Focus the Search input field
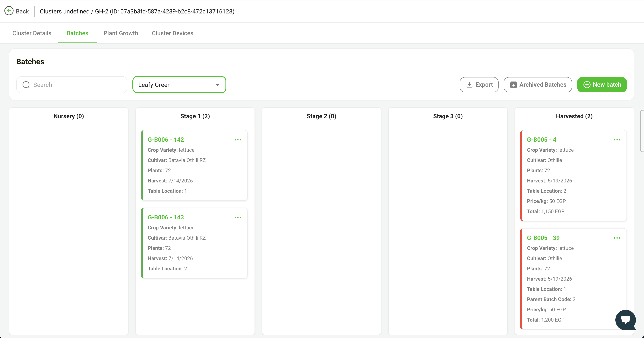 point(72,85)
